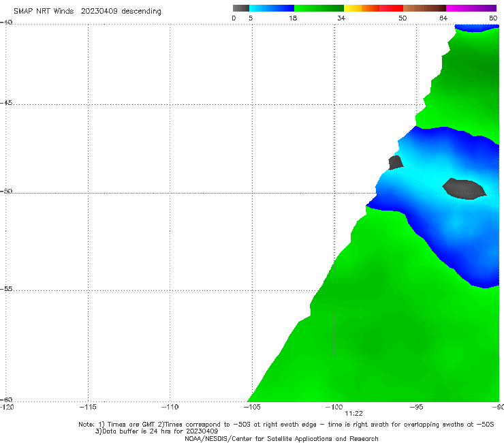
Task: Click the color bar label '5'
Action: click(251, 18)
